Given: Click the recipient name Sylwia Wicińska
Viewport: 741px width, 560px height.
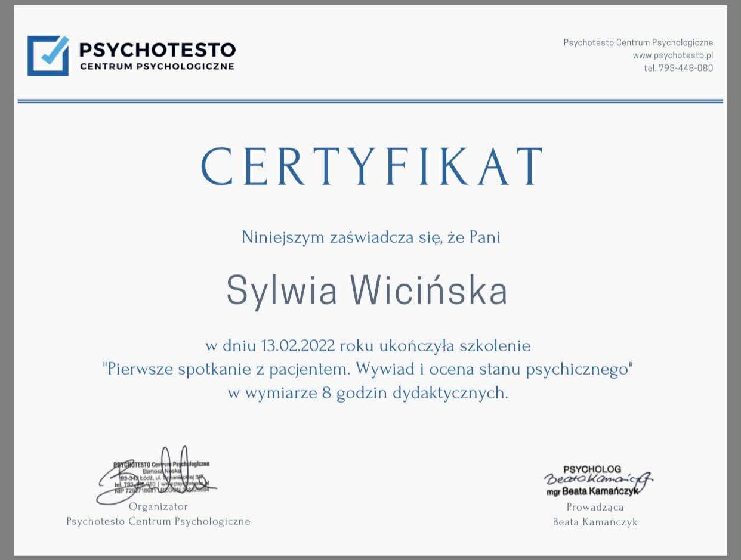Looking at the screenshot, I should pos(366,290).
